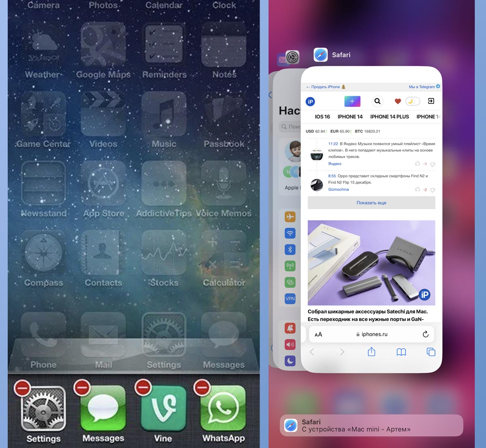
Task: Expand news list with Показать еще
Action: [371, 203]
